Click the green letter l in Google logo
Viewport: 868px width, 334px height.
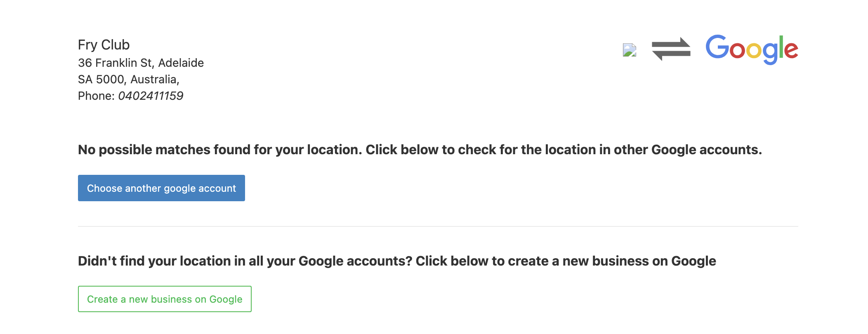781,47
